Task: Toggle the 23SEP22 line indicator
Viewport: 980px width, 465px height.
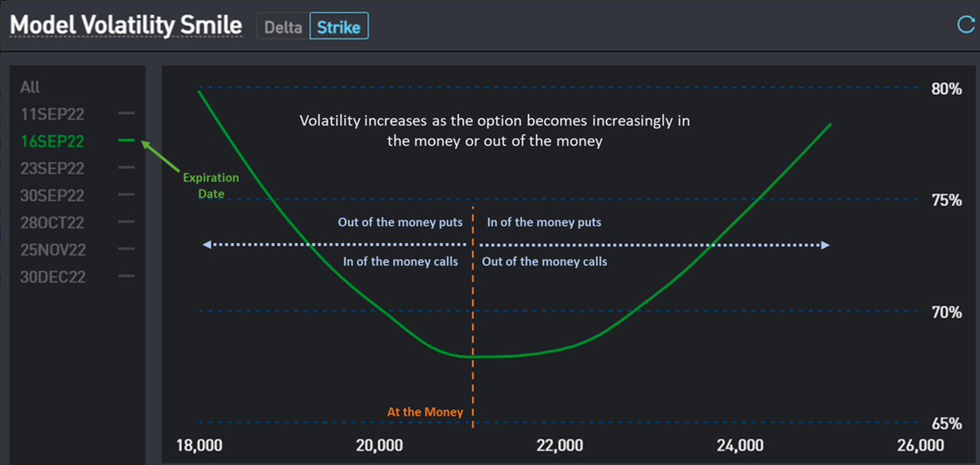Action: point(127,168)
